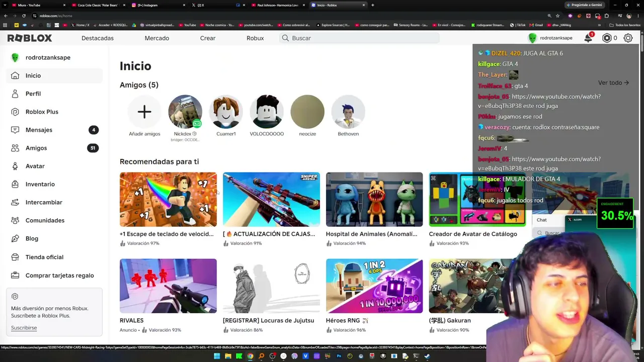Open the notifications bell
644x362 pixels.
pos(588,38)
